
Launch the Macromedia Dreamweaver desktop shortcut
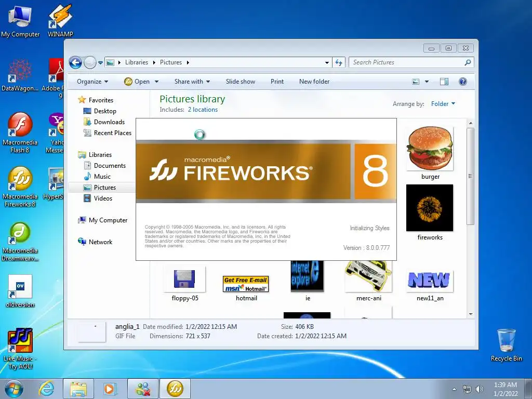20,242
